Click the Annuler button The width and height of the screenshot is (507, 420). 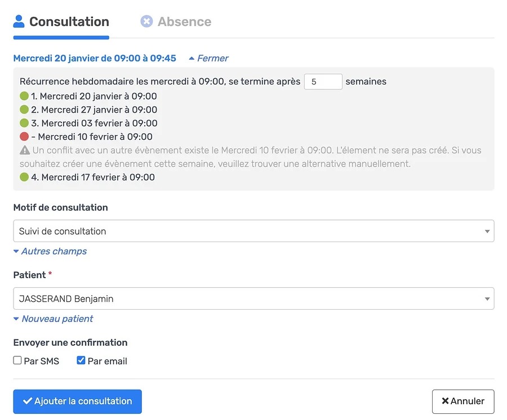[x=463, y=401]
